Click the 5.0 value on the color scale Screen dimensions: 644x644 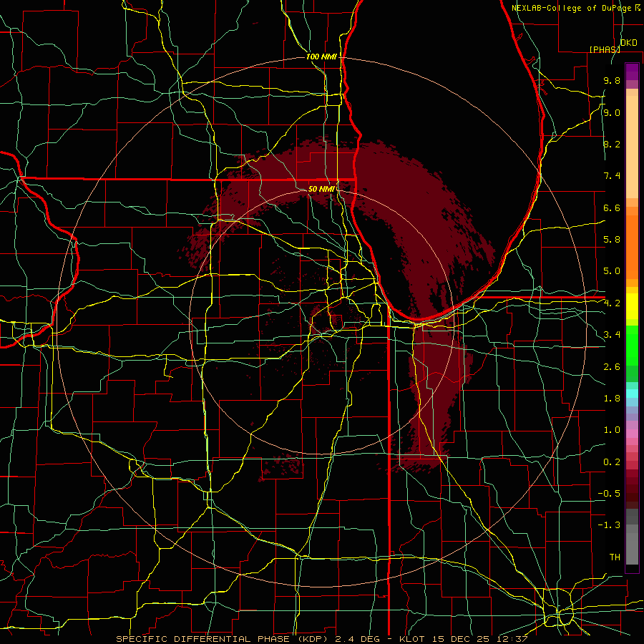click(x=612, y=271)
